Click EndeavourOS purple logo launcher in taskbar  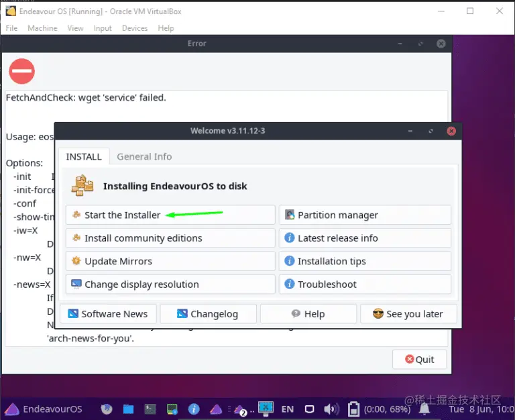point(216,409)
